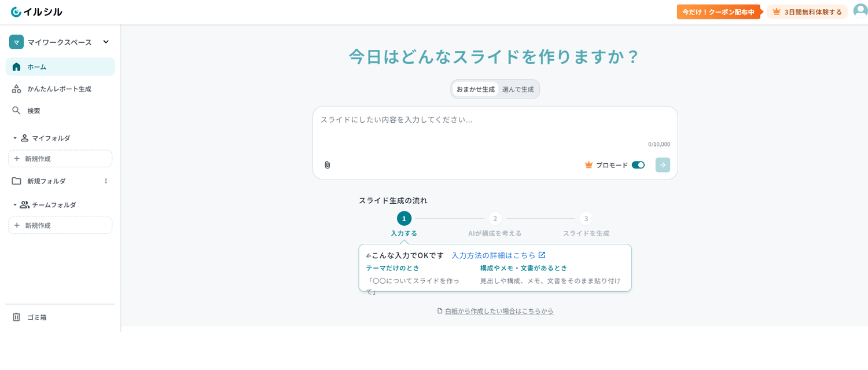Screen dimensions: 868x370
Task: Click step 1 入力する circle
Action: (404, 218)
